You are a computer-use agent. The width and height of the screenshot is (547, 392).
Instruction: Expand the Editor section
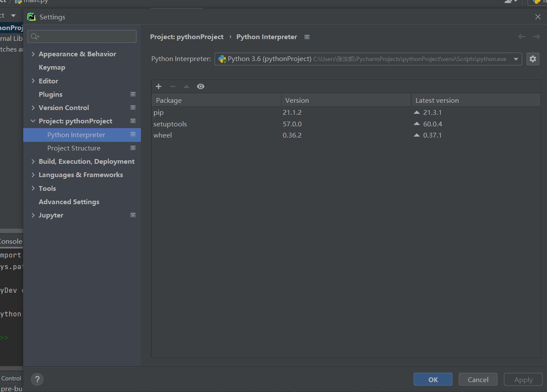pyautogui.click(x=33, y=81)
